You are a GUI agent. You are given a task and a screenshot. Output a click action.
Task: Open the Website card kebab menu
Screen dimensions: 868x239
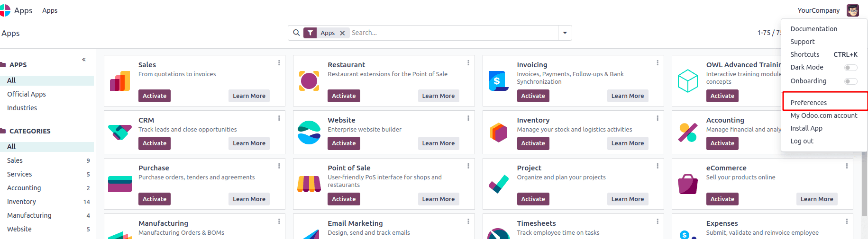(468, 118)
